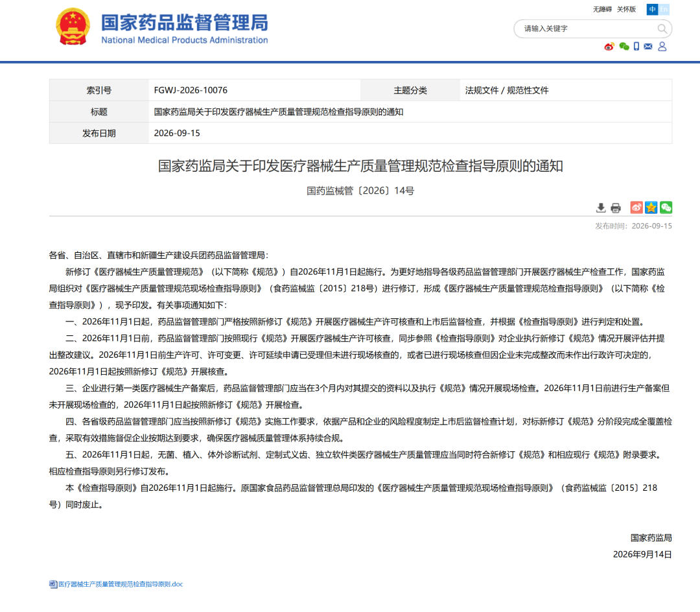Select the 索引号 label cell
Viewport: 700px width, 612px height.
[x=99, y=91]
